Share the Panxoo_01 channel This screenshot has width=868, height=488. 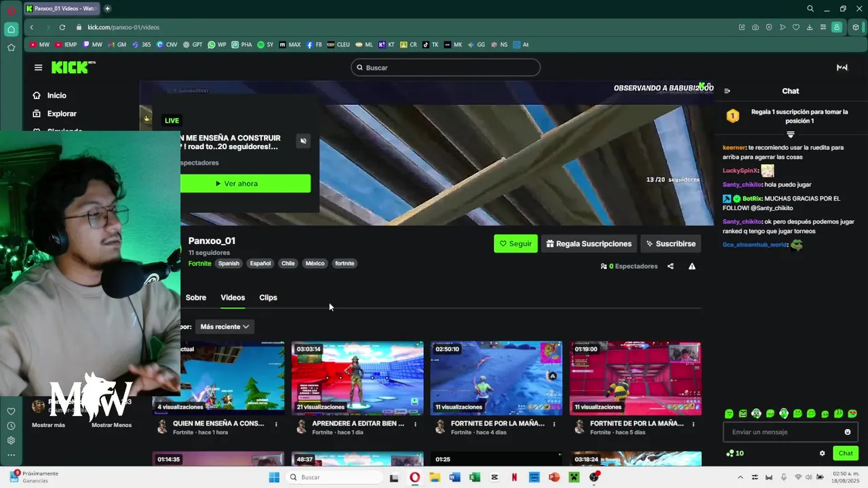pos(671,266)
